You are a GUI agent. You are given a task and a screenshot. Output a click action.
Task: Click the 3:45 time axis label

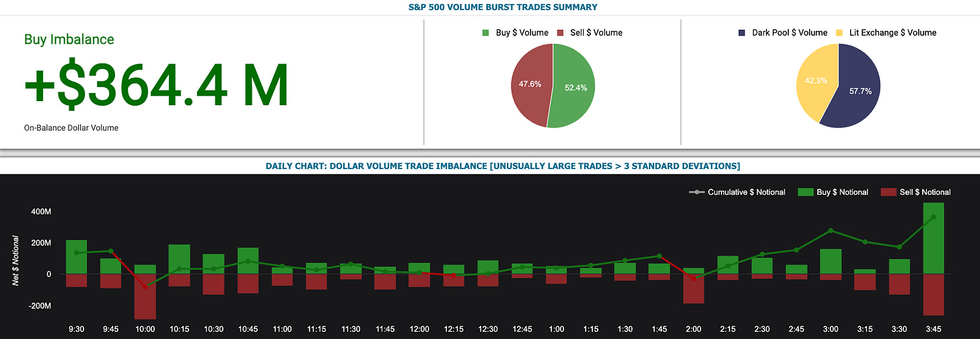tap(933, 329)
